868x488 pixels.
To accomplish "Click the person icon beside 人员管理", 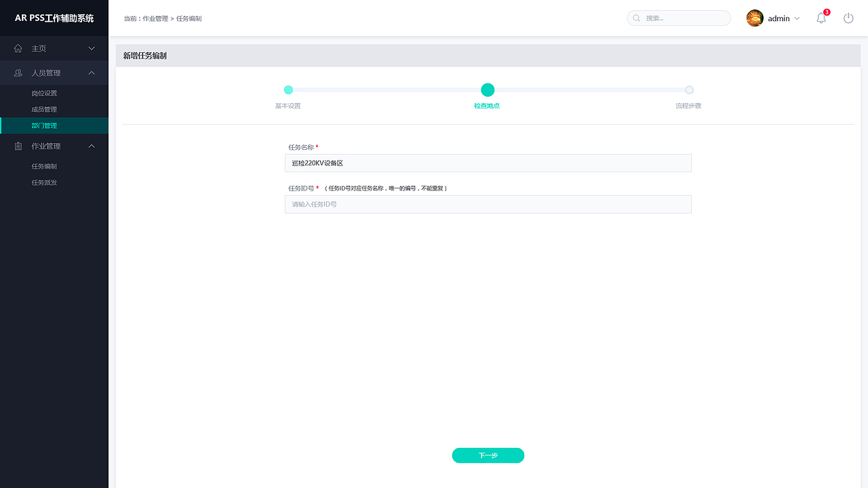I will [18, 73].
